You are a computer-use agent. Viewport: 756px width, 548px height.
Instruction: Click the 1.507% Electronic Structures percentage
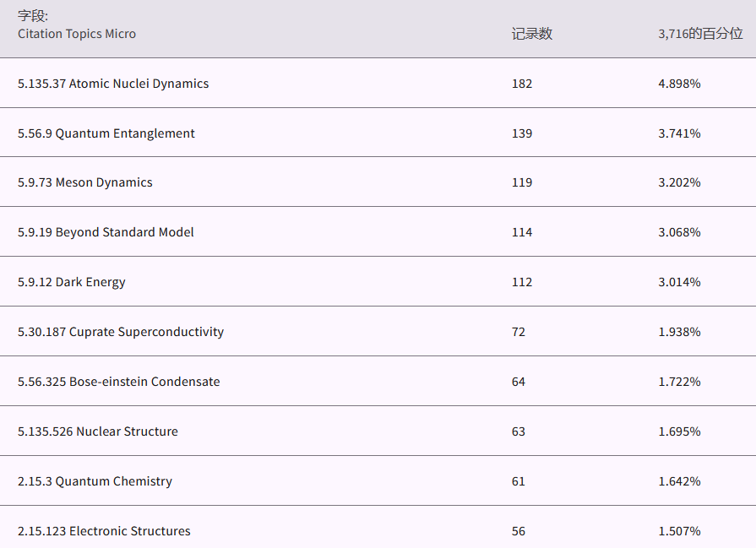(679, 531)
